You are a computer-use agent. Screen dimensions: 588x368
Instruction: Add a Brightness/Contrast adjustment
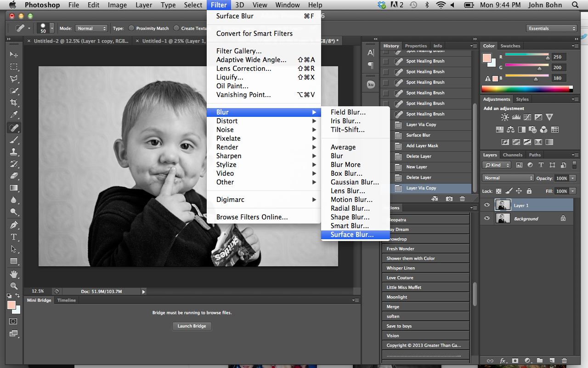coord(505,117)
